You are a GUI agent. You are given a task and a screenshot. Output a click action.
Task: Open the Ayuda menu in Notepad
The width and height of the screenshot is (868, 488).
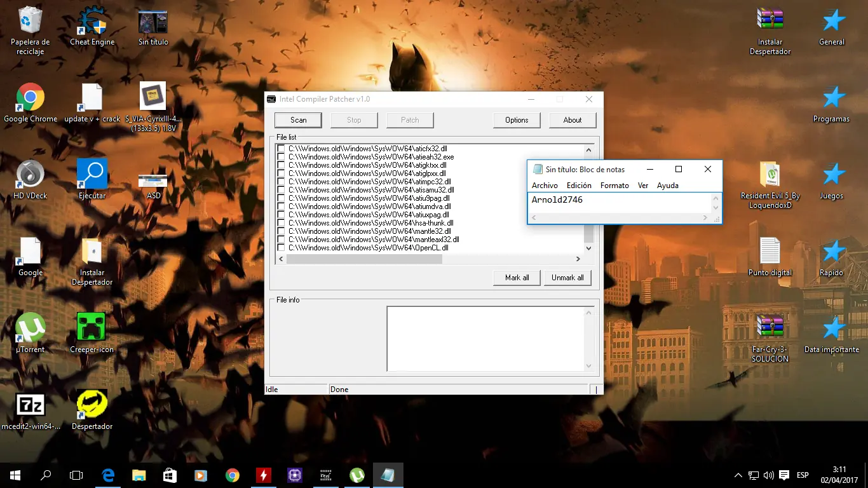click(667, 186)
